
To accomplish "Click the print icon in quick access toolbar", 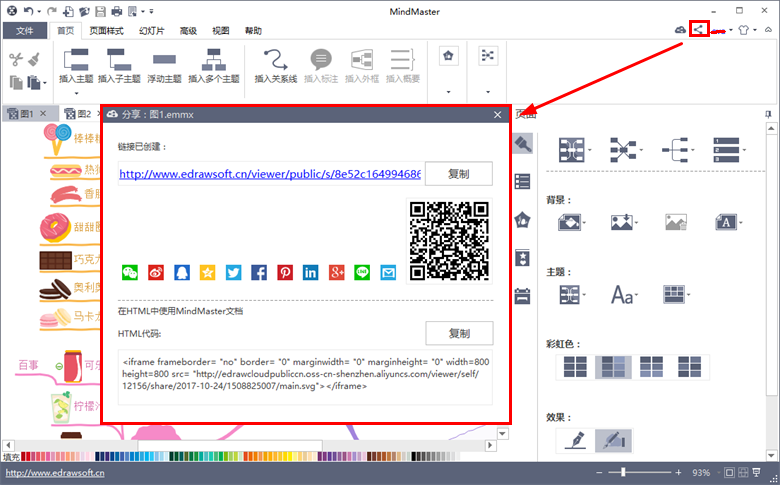I will click(116, 10).
